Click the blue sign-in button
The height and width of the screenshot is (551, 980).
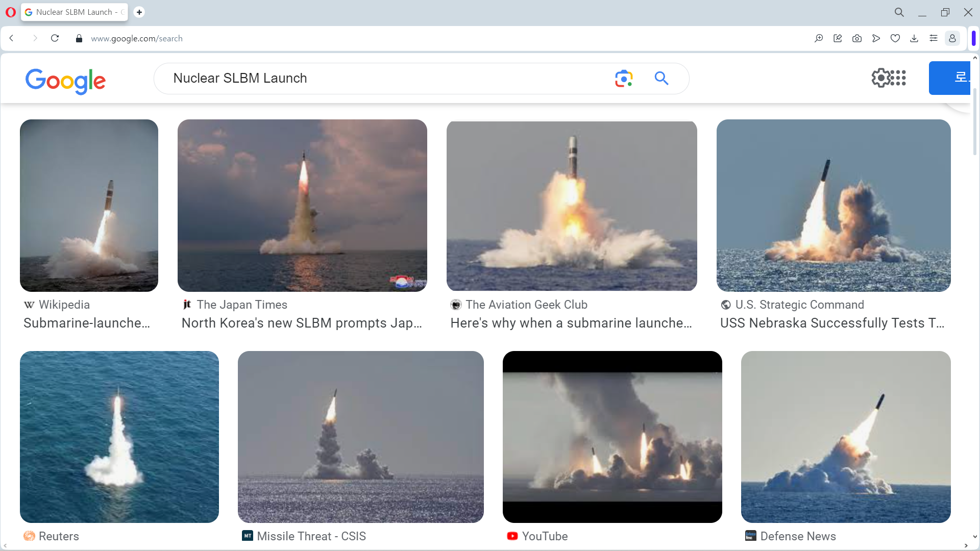(x=949, y=78)
